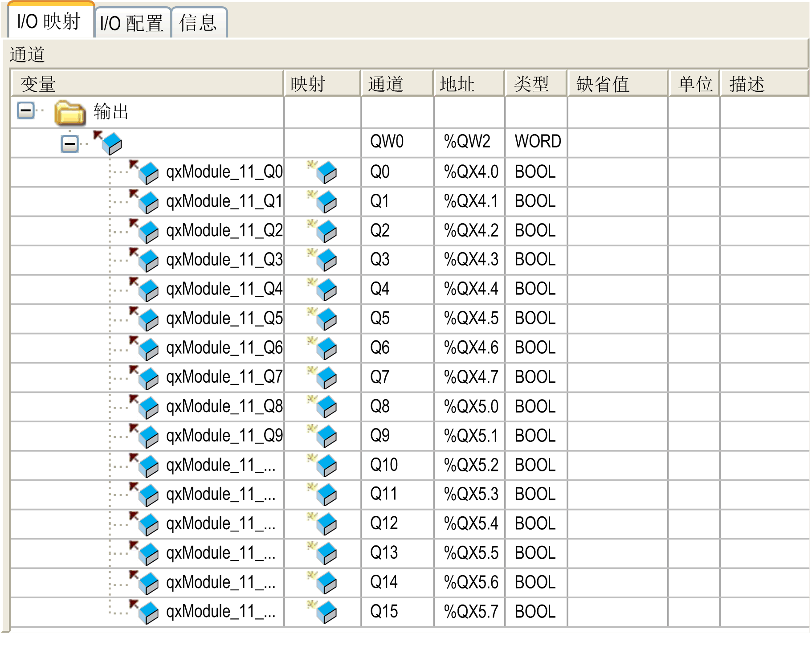The image size is (812, 658).
Task: Select the QW0 word channel icon
Action: (x=112, y=143)
